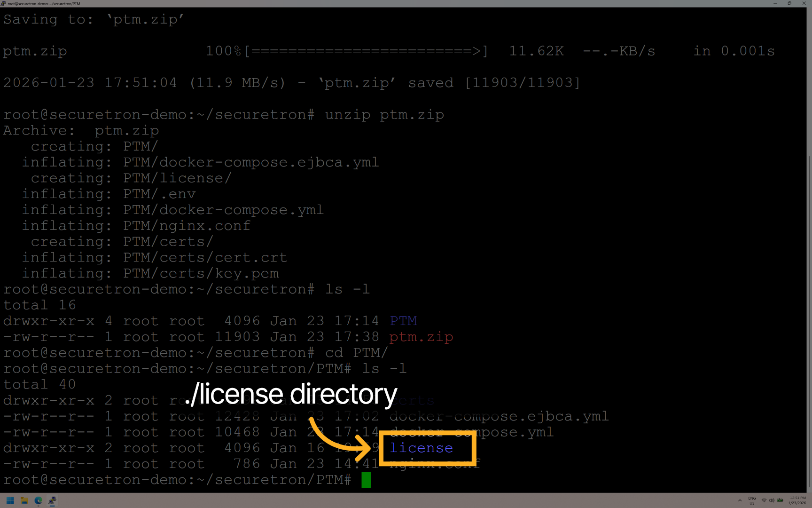Open the calendar by clicking the clock
Viewport: 812px width, 508px height.
(x=797, y=498)
